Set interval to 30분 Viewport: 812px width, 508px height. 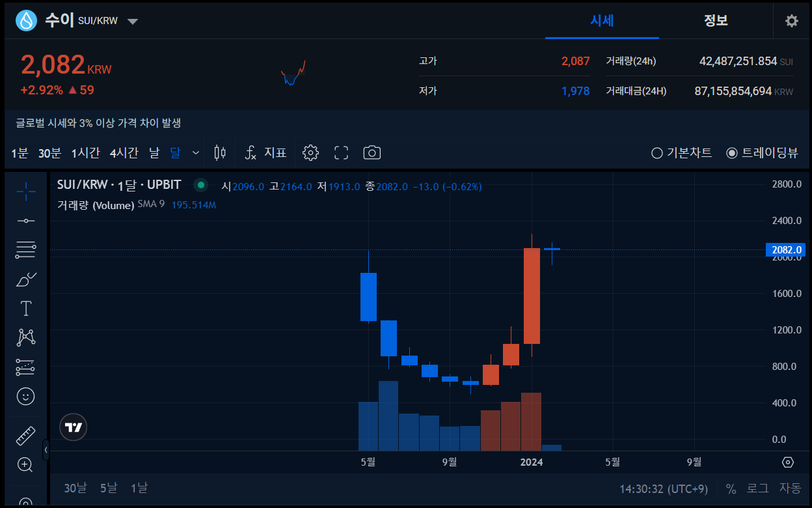point(49,153)
